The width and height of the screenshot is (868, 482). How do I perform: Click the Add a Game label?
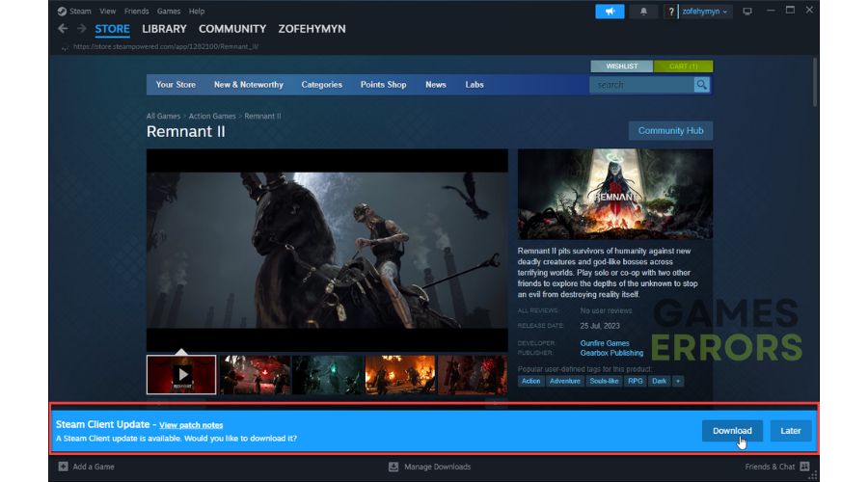[94, 467]
